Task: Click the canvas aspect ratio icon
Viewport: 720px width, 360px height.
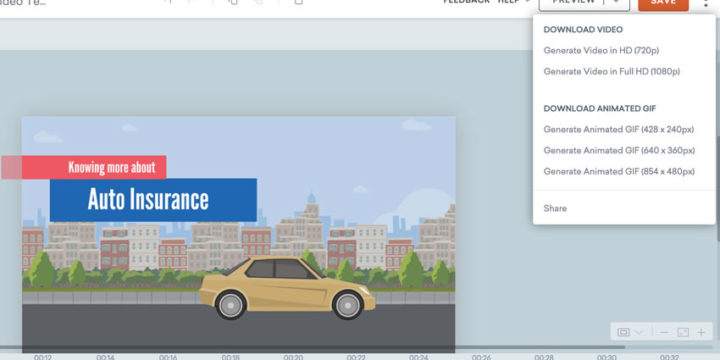Action: click(x=624, y=332)
